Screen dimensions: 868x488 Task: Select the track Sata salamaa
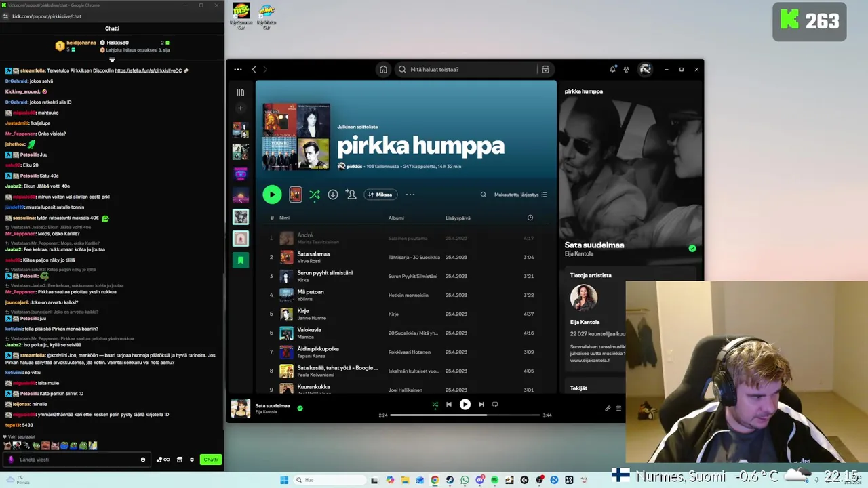coord(313,254)
